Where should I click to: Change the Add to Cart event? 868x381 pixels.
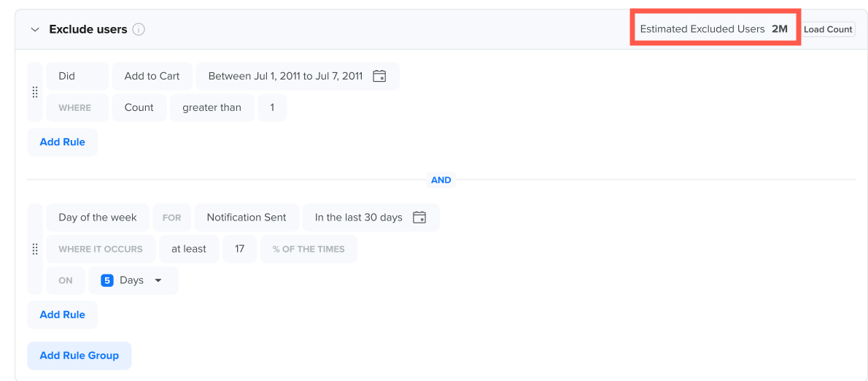coord(152,77)
